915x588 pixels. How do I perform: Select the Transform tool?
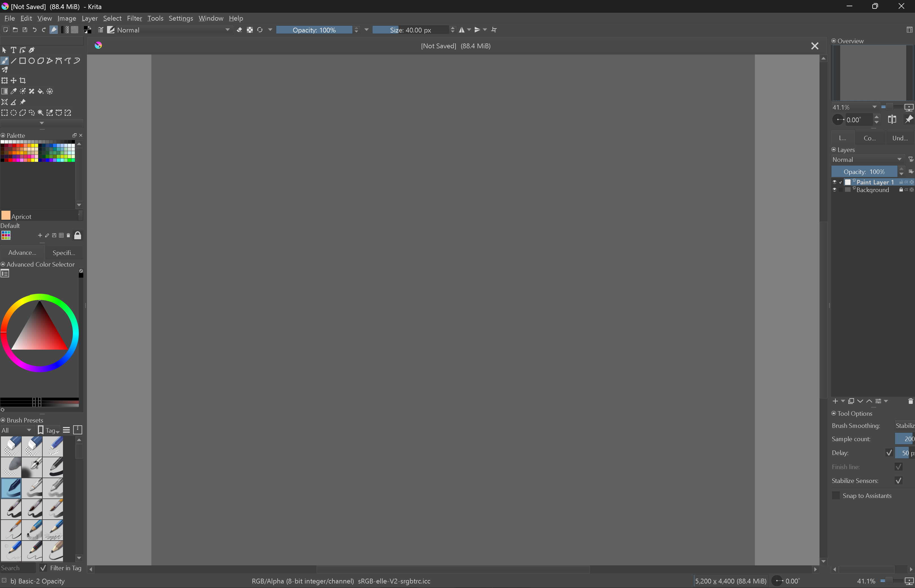coord(5,80)
